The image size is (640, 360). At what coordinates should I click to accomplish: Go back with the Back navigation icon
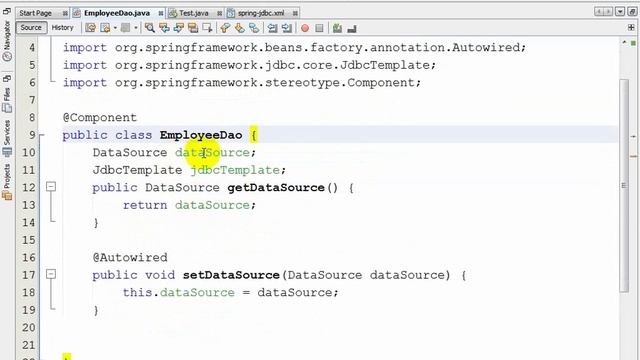(x=105, y=28)
